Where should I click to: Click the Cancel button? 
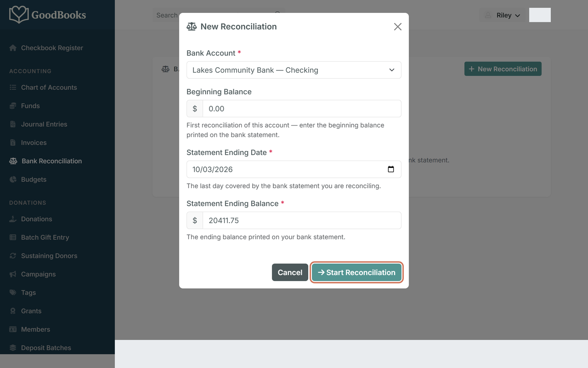click(290, 272)
